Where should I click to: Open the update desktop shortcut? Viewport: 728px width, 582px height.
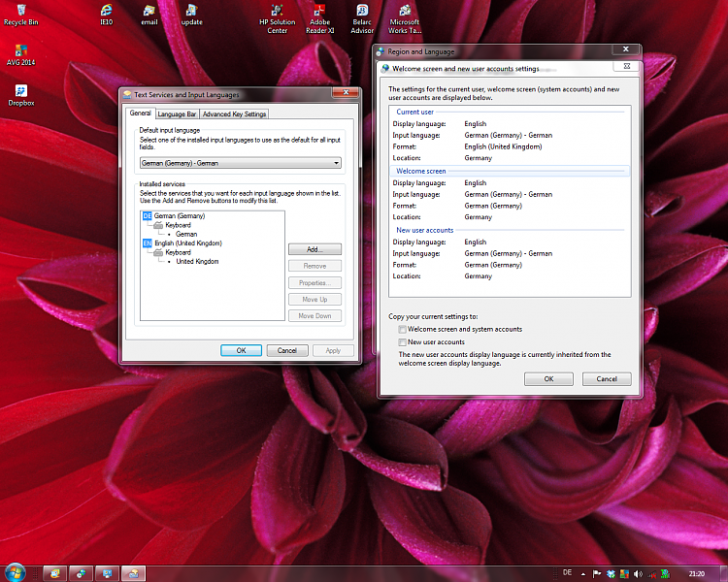pyautogui.click(x=192, y=15)
